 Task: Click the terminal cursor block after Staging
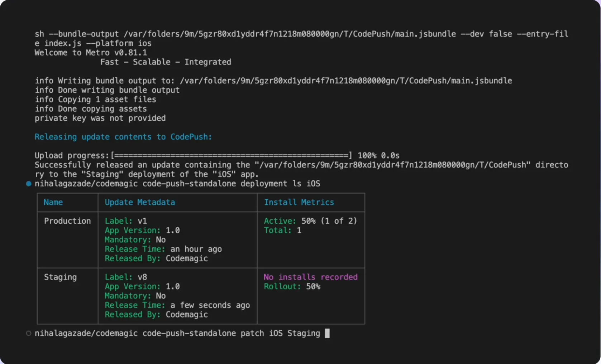point(327,333)
